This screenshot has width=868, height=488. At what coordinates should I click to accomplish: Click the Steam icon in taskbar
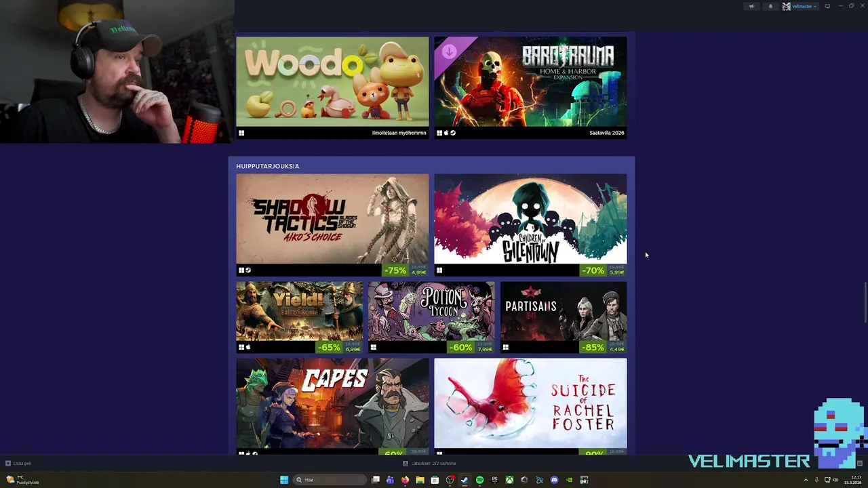tap(465, 480)
